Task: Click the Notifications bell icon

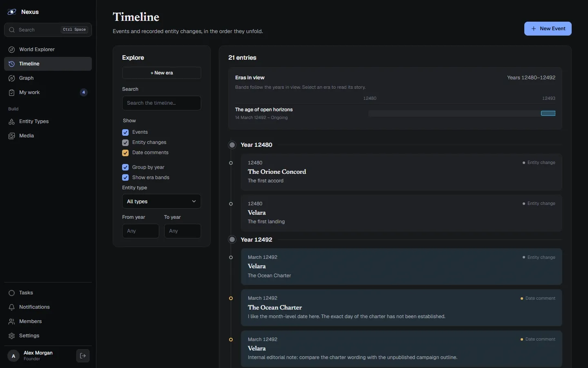Action: point(11,307)
